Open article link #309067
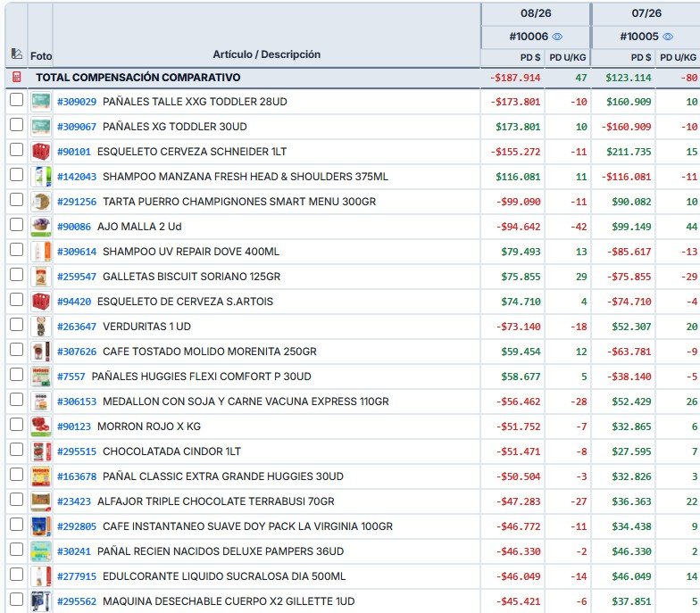This screenshot has width=700, height=613. [x=77, y=127]
